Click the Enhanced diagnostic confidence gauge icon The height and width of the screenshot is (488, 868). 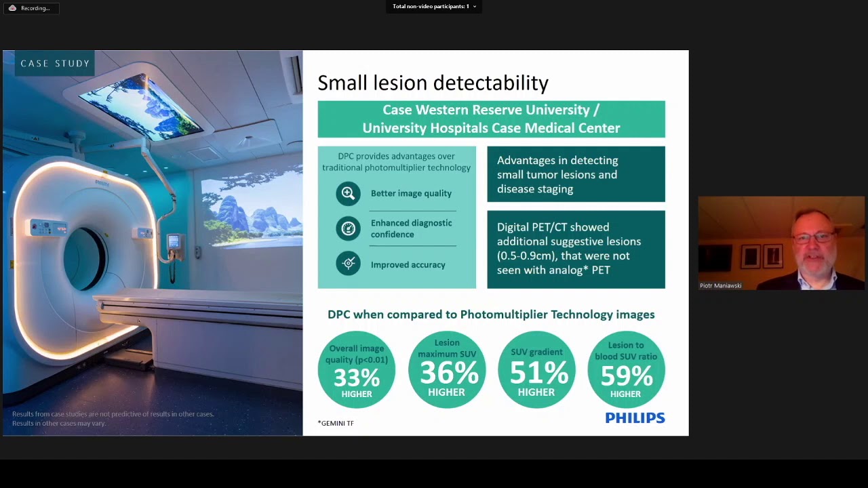coord(349,228)
